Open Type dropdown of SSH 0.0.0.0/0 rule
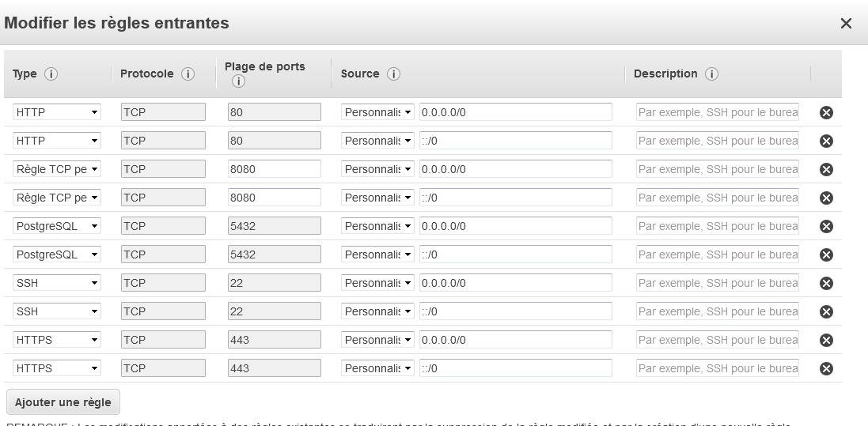 57,283
